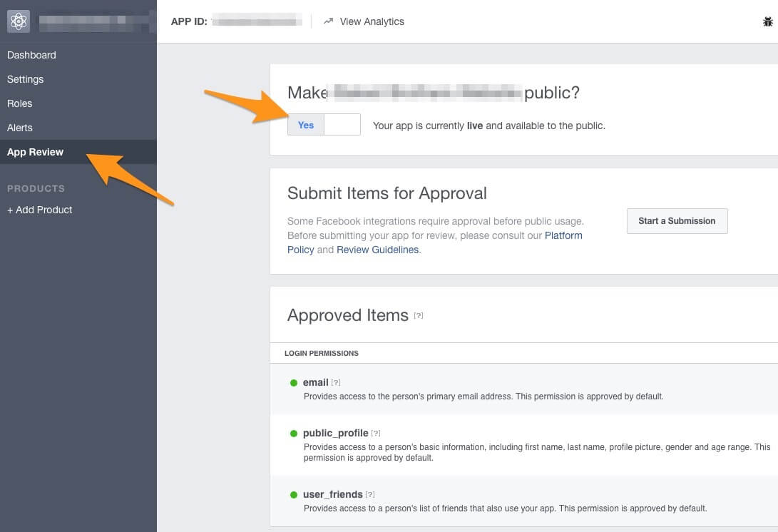Viewport: 778px width, 532px height.
Task: Click the Approved Items heading
Action: 348,316
